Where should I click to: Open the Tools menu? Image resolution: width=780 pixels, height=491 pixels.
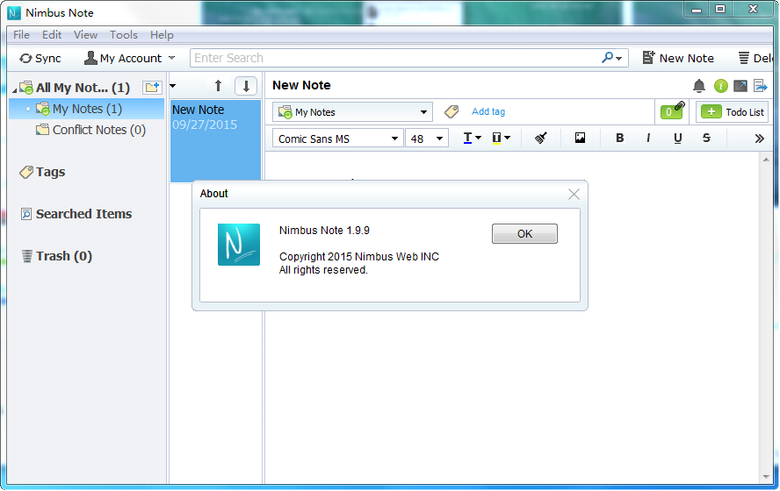(x=124, y=35)
